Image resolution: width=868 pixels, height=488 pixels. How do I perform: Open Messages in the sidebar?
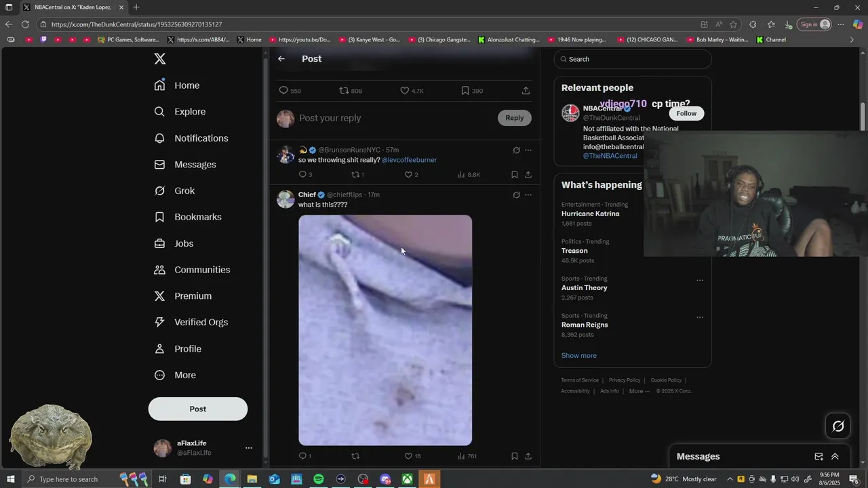[184, 165]
